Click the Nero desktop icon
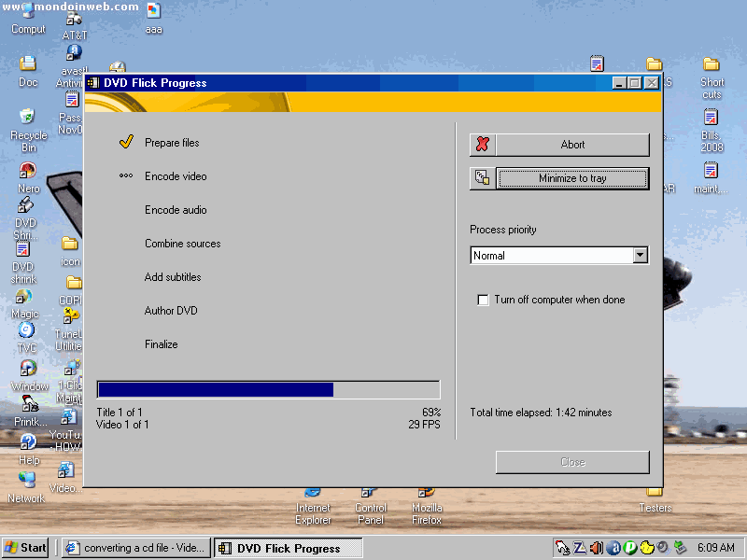This screenshot has height=560, width=747. pos(28,170)
